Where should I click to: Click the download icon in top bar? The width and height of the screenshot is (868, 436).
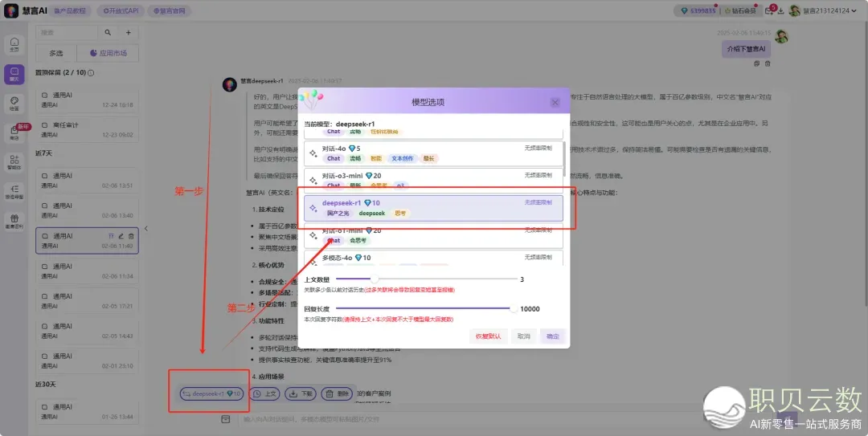point(780,10)
